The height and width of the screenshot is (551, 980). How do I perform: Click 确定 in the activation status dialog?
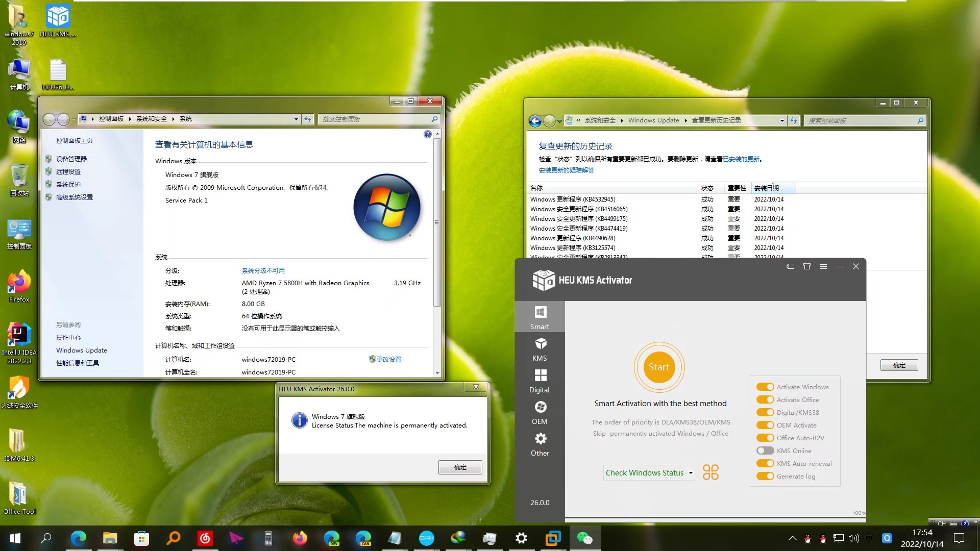460,467
